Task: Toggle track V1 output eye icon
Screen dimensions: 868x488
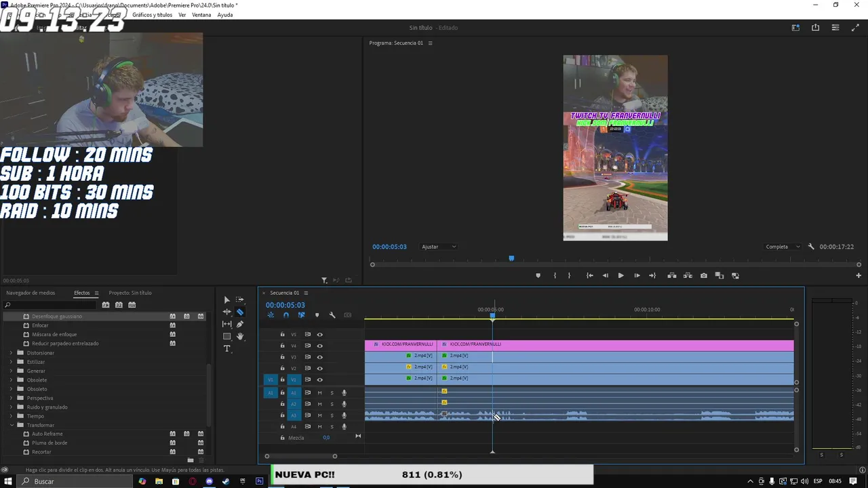Action: point(319,380)
